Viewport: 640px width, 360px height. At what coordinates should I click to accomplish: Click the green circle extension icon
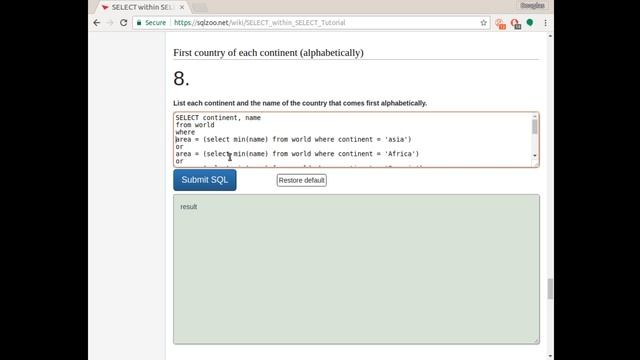(x=530, y=22)
